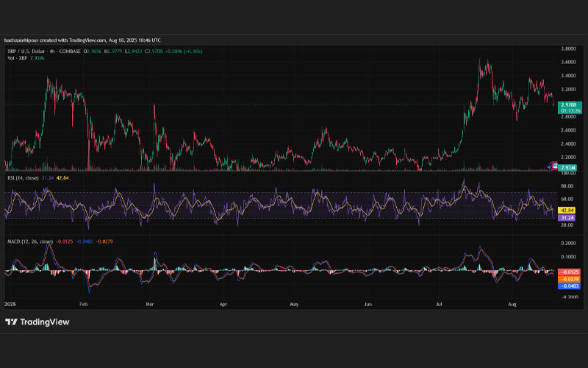Click the 3.2000 price axis label
The height and width of the screenshot is (368, 588).
tap(568, 89)
